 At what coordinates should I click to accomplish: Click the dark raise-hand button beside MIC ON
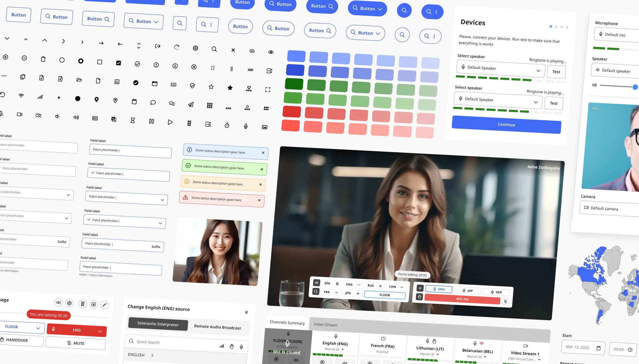pos(419,297)
